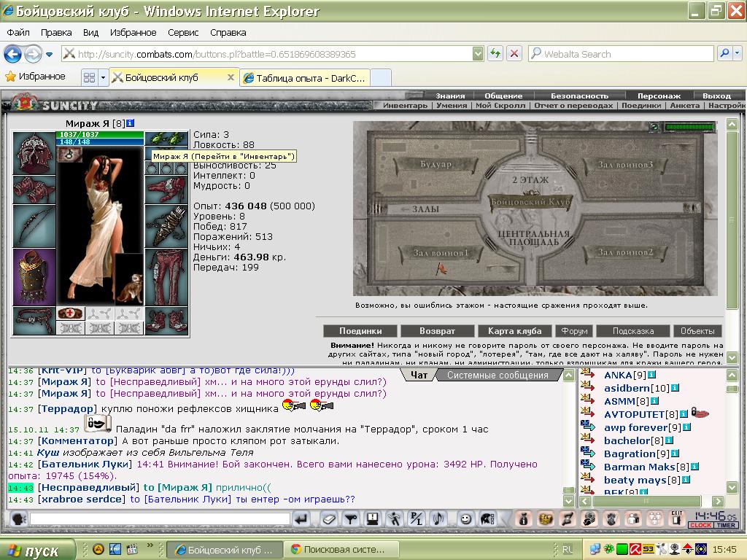Open the Безопасность game menu

[579, 96]
